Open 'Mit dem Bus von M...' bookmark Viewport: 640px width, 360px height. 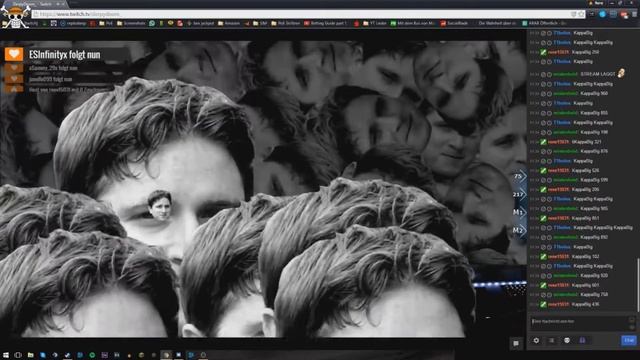413,24
